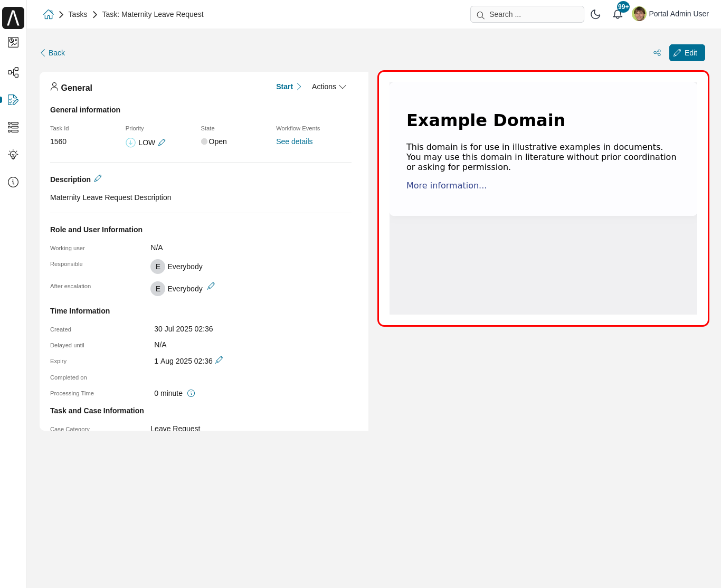The image size is (721, 588).
Task: Open notifications via the bell icon
Action: tap(618, 14)
